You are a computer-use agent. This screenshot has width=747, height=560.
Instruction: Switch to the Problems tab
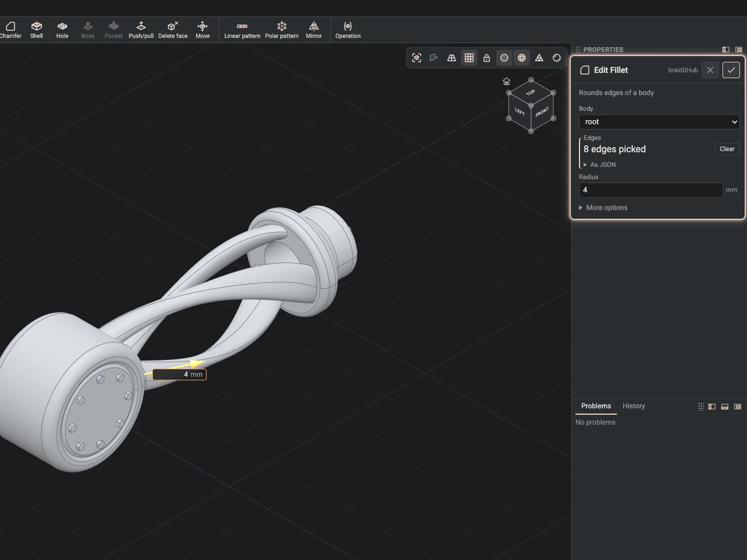(x=596, y=406)
